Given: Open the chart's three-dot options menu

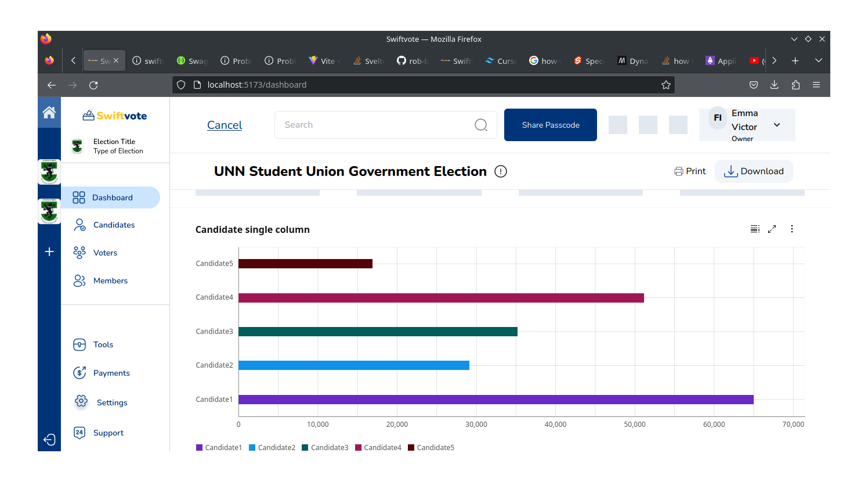Looking at the screenshot, I should pyautogui.click(x=791, y=229).
